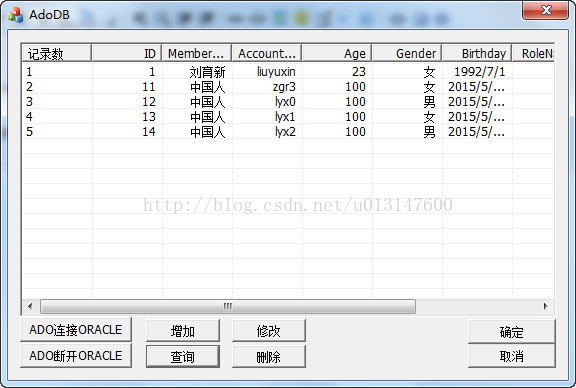Screen dimensions: 576x388
Task: Select the account cell lyx1
Action: (285, 117)
